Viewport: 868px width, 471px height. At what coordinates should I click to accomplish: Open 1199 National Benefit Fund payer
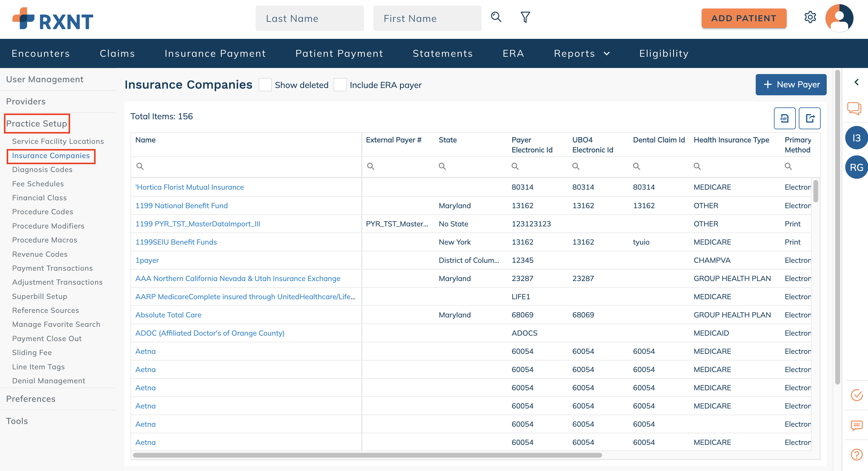pos(181,205)
